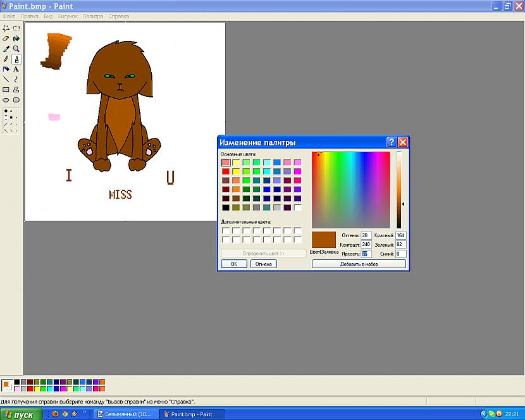This screenshot has height=420, width=525.
Task: Open the Файл menu
Action: pyautogui.click(x=9, y=16)
